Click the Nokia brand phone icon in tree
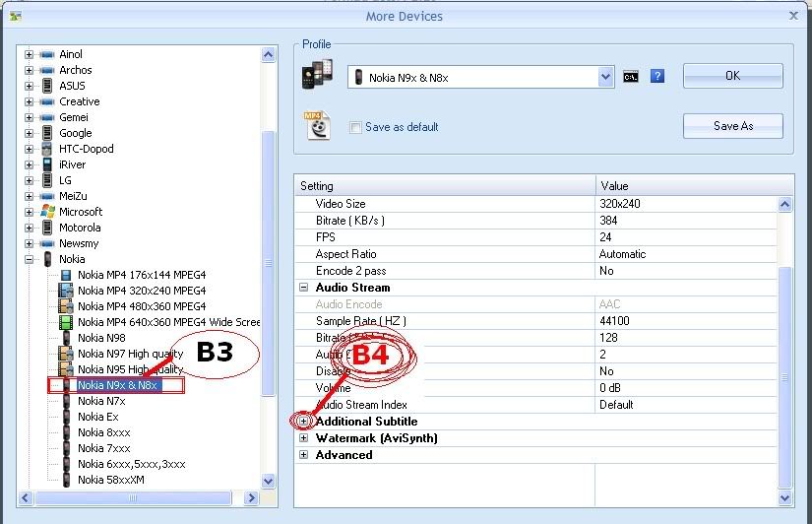 pos(47,259)
